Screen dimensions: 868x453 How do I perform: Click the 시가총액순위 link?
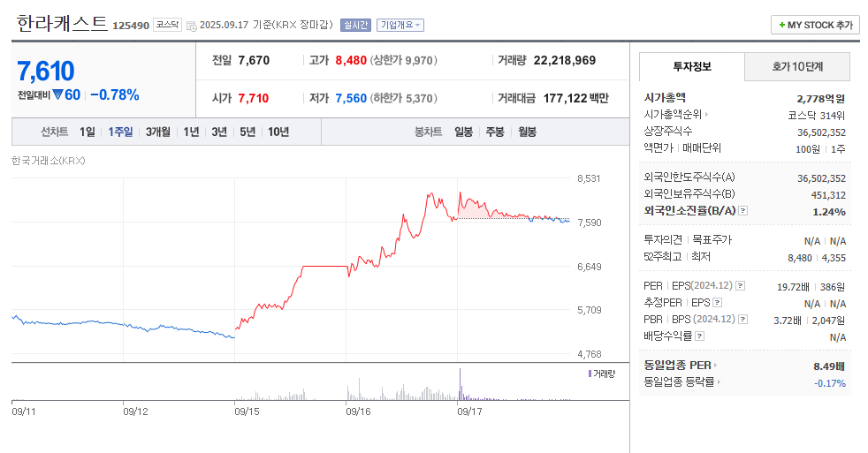[673, 115]
